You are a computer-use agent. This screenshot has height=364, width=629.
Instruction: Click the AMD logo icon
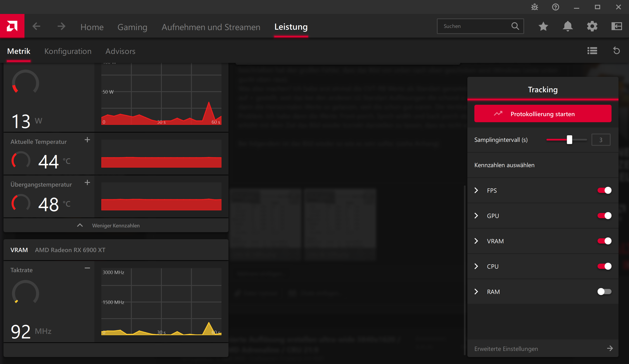(x=12, y=26)
